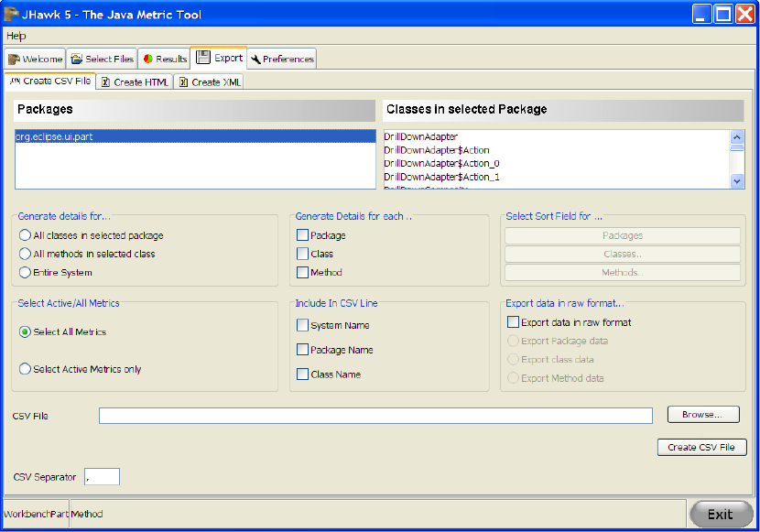Screen dimensions: 760x532
Task: Select the Entire System option
Action: tap(56, 273)
